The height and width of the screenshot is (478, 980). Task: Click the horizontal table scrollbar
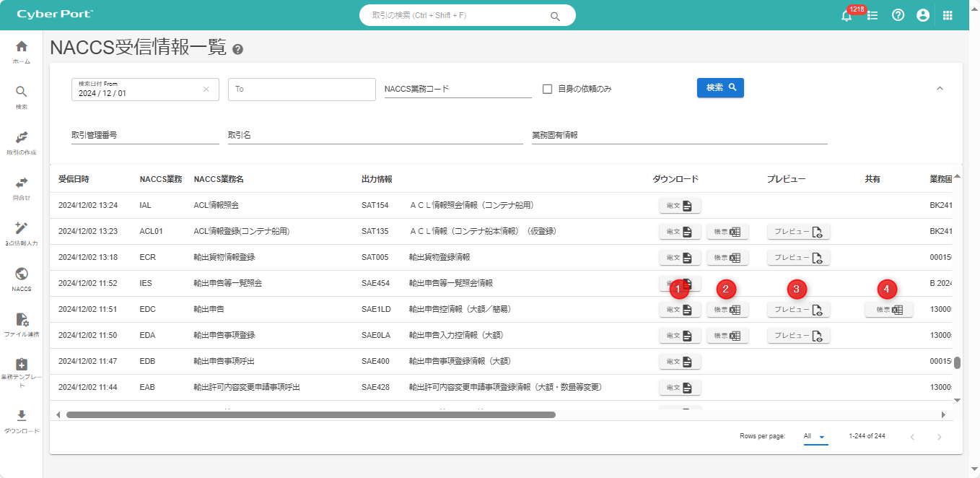pos(310,415)
